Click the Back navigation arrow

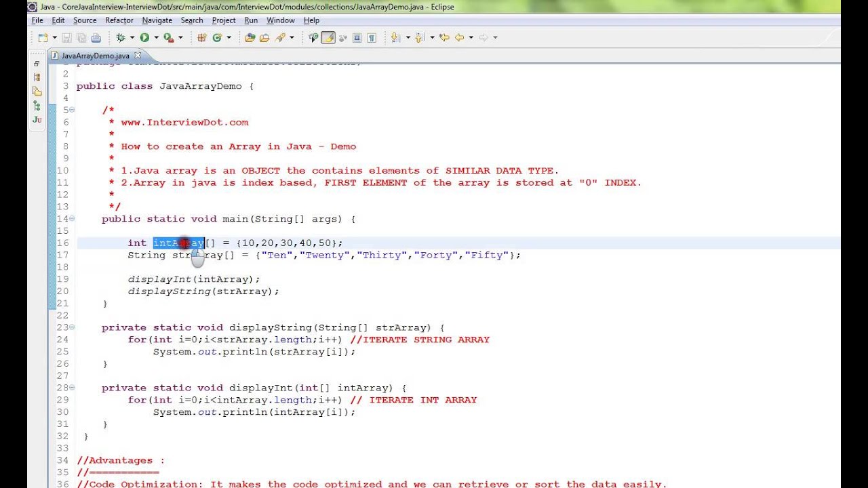pos(459,38)
